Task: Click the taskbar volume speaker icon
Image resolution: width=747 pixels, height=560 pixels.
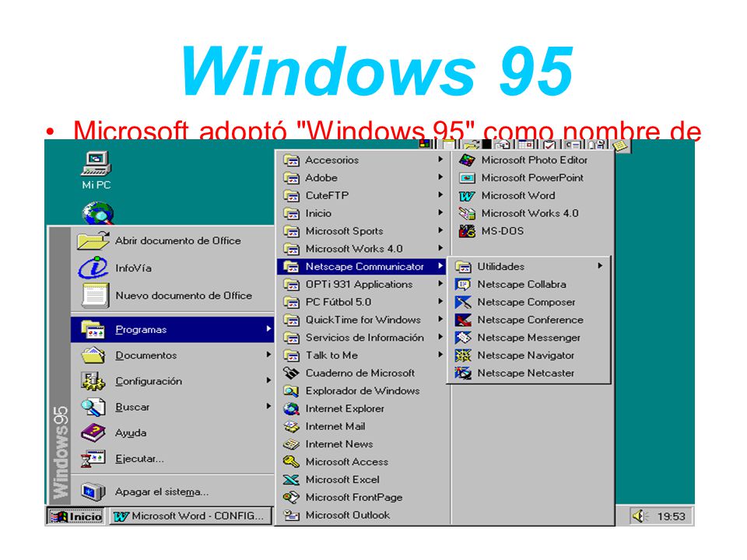Action: click(x=640, y=516)
